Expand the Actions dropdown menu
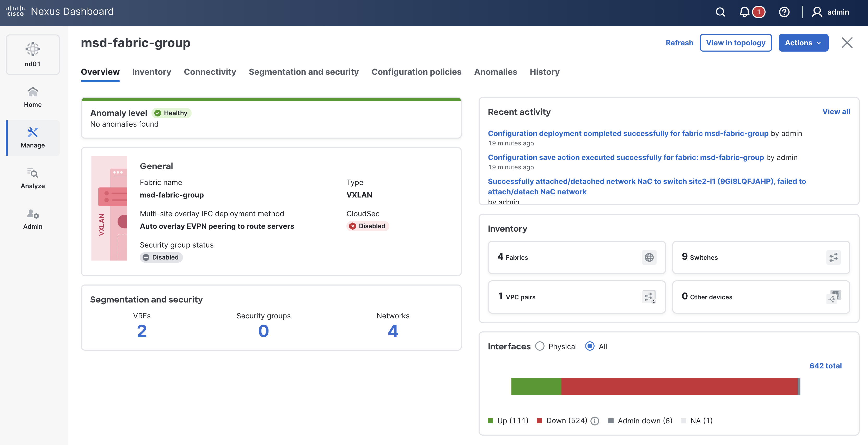The image size is (868, 445). point(803,43)
